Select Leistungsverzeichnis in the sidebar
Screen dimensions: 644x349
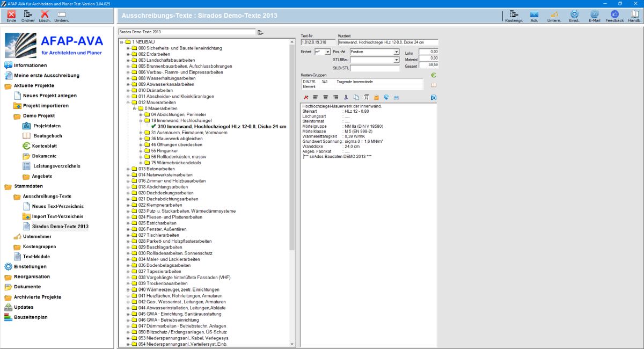click(56, 166)
